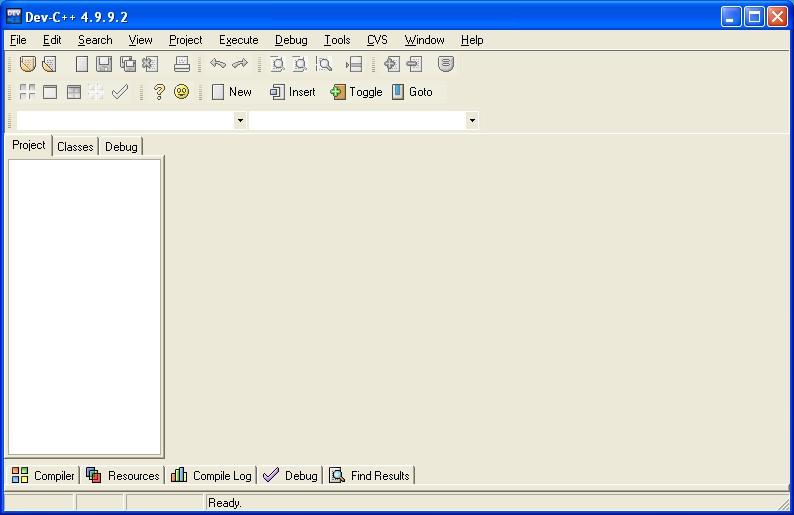Click the Replace toolbar icon
Screen dimensions: 794x515
(x=300, y=64)
